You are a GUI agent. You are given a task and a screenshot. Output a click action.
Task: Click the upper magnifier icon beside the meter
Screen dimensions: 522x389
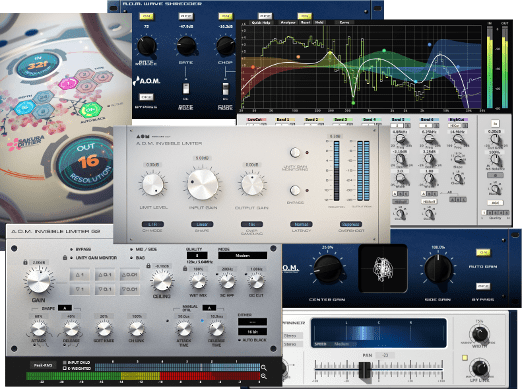[x=264, y=367]
